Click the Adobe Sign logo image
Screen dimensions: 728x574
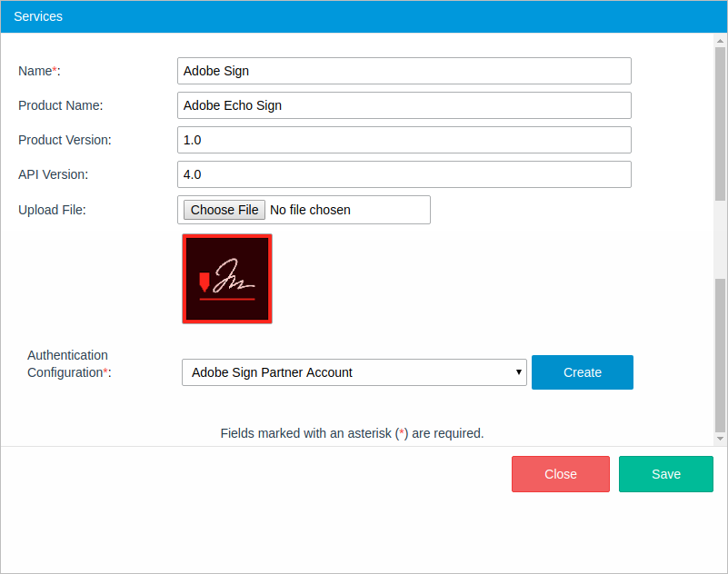(x=227, y=279)
